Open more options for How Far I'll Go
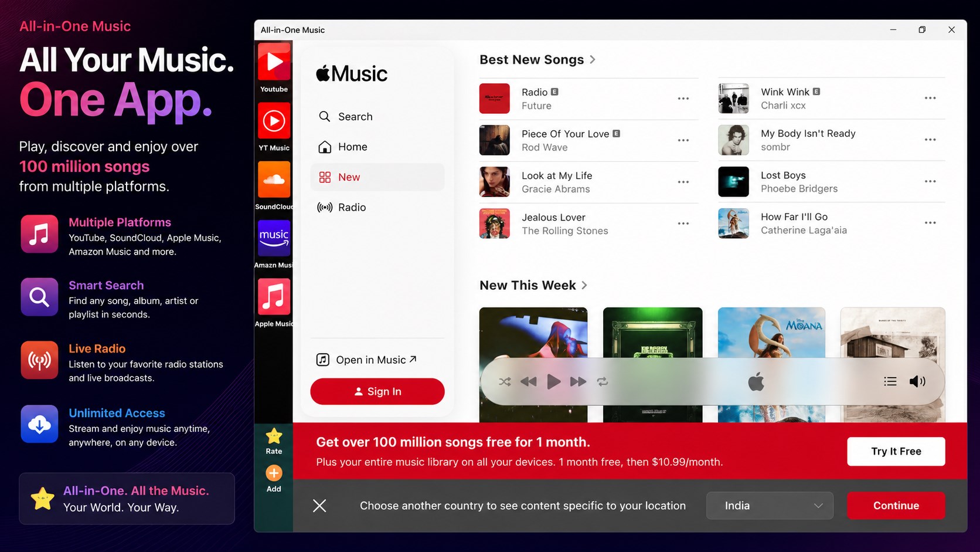The height and width of the screenshot is (552, 980). tap(930, 223)
